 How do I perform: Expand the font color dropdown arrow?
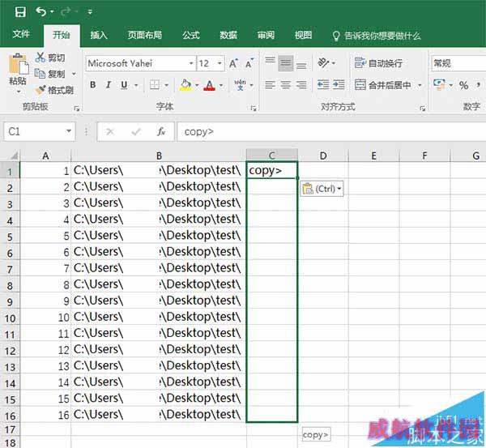tap(221, 85)
